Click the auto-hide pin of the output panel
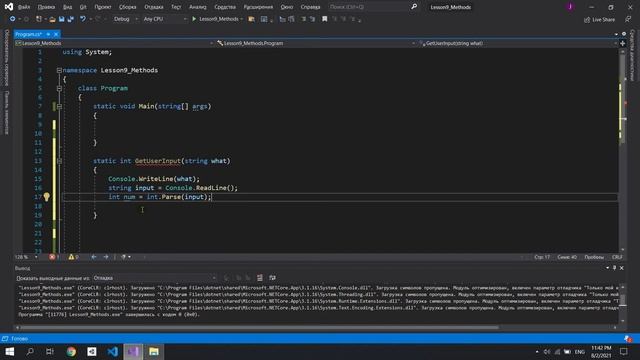 (x=614, y=268)
